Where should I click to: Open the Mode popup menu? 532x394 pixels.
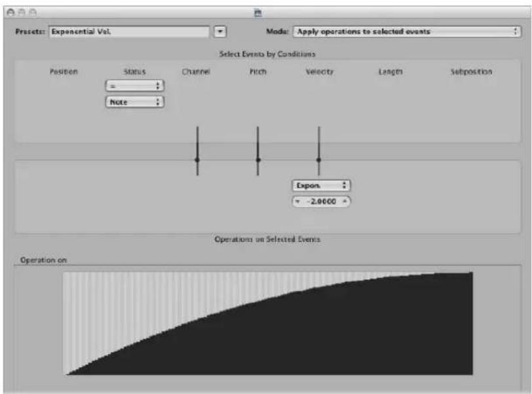pyautogui.click(x=407, y=31)
